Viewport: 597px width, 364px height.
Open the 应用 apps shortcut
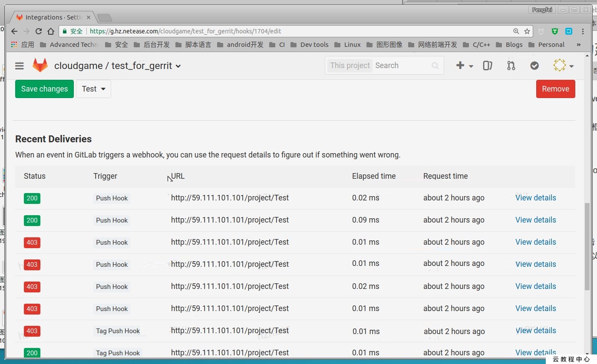point(23,44)
